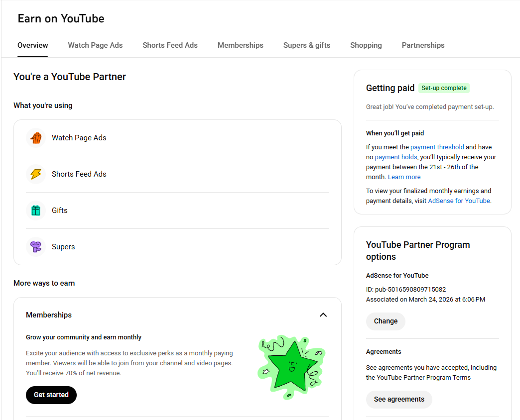This screenshot has height=420, width=520.
Task: Click the Shorts Feed Ads lightning icon
Action: point(36,174)
